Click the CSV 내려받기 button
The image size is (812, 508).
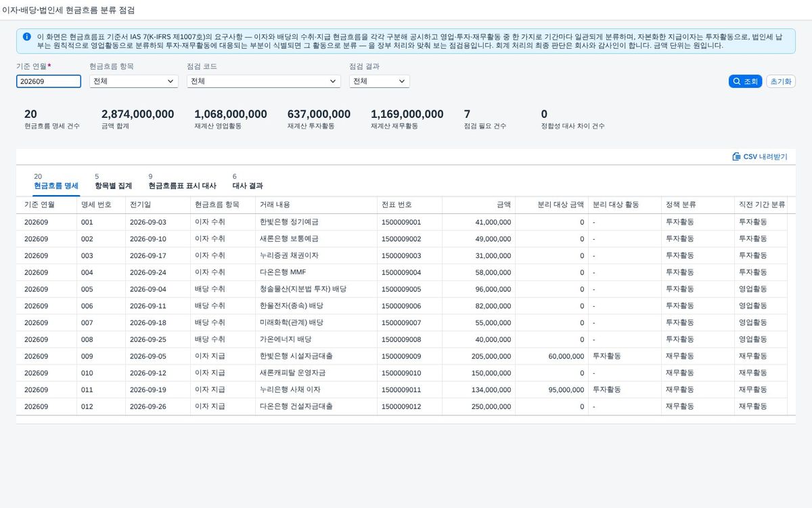(760, 156)
